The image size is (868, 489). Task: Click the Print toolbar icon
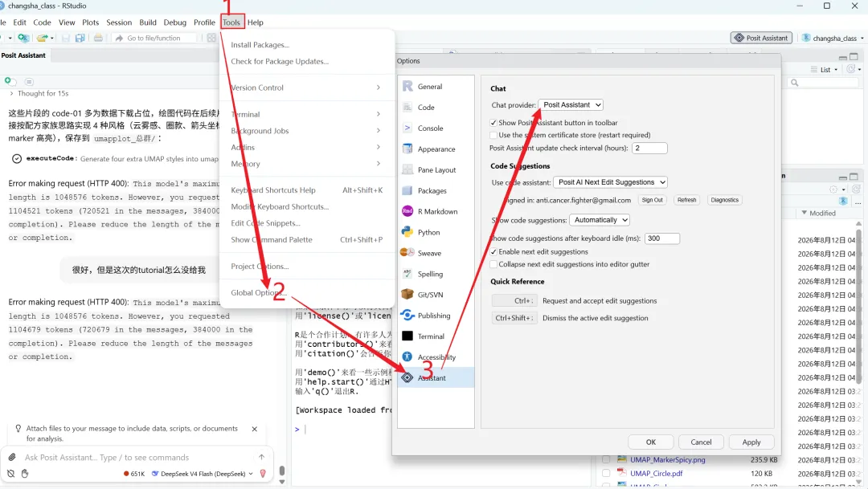click(x=98, y=39)
